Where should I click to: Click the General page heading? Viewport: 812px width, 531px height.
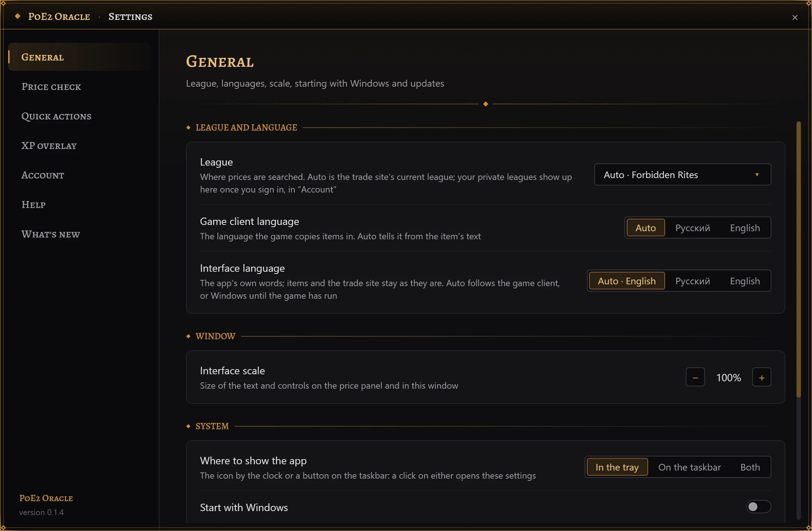click(x=220, y=62)
